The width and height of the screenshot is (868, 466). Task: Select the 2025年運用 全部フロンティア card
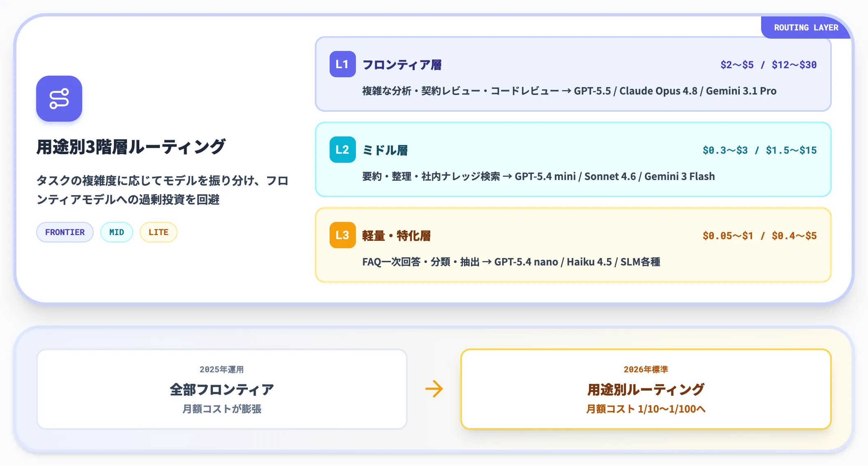point(222,389)
